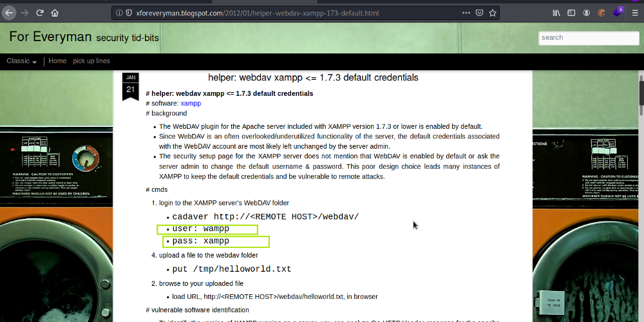Click '# vulnerable software identification' heading

(197, 310)
